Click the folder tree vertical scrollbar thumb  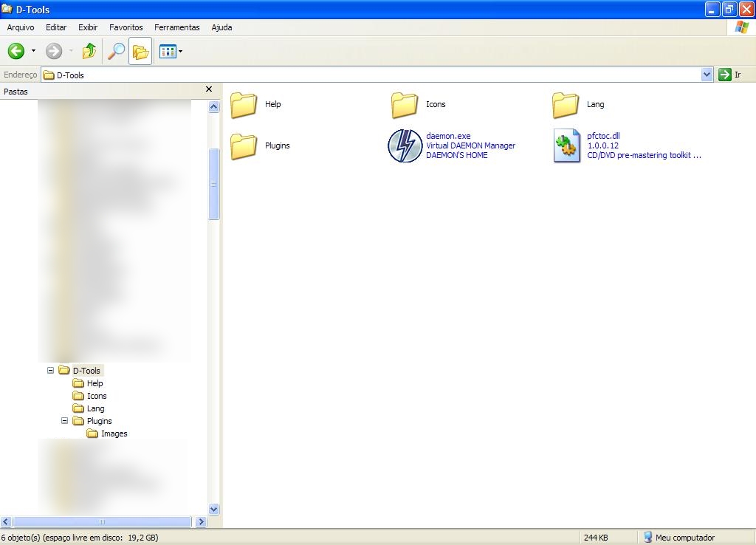pos(214,184)
